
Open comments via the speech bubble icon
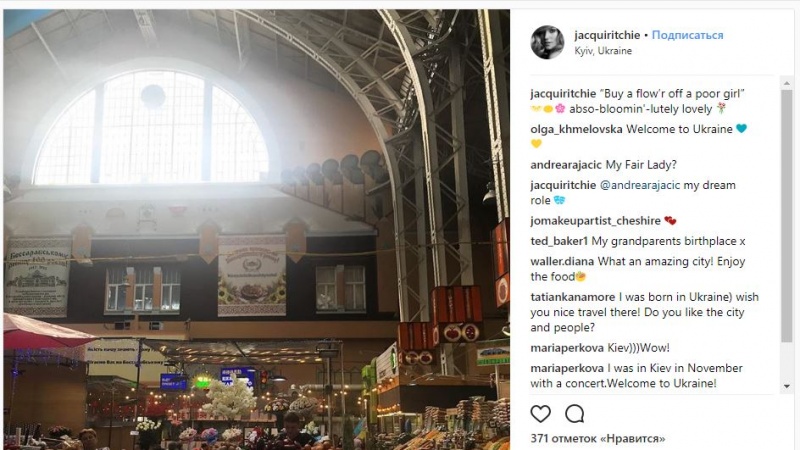(574, 414)
